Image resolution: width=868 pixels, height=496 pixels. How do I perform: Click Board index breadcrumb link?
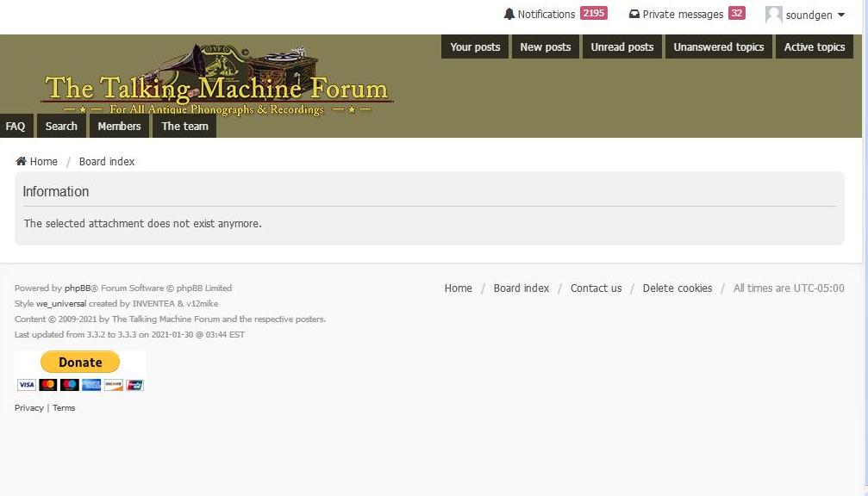[107, 162]
